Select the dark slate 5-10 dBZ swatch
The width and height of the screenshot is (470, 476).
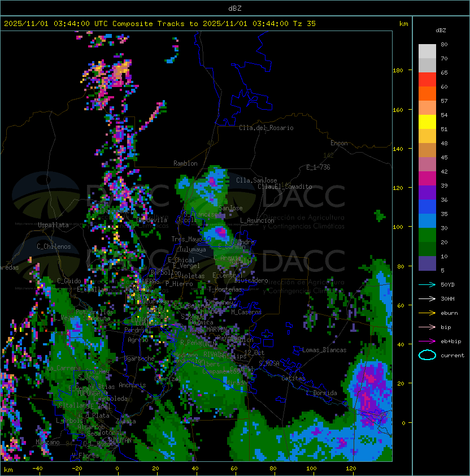427,263
